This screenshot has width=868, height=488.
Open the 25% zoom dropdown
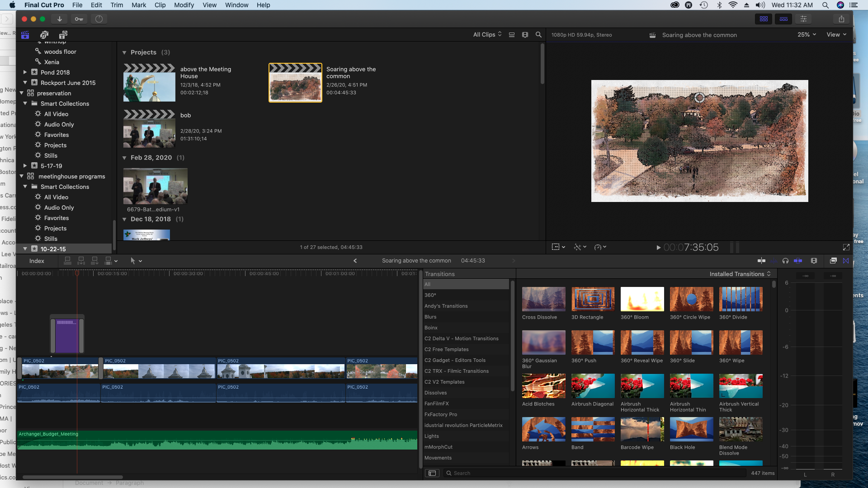(x=807, y=35)
